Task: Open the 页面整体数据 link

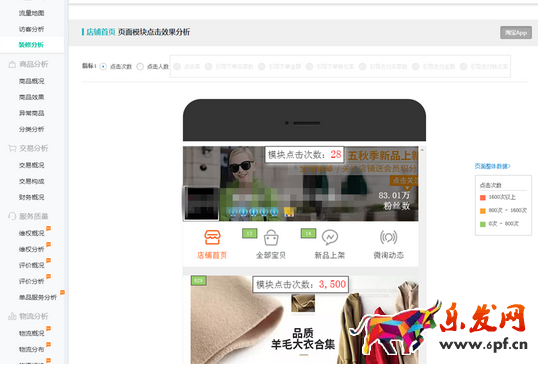Action: click(x=492, y=166)
